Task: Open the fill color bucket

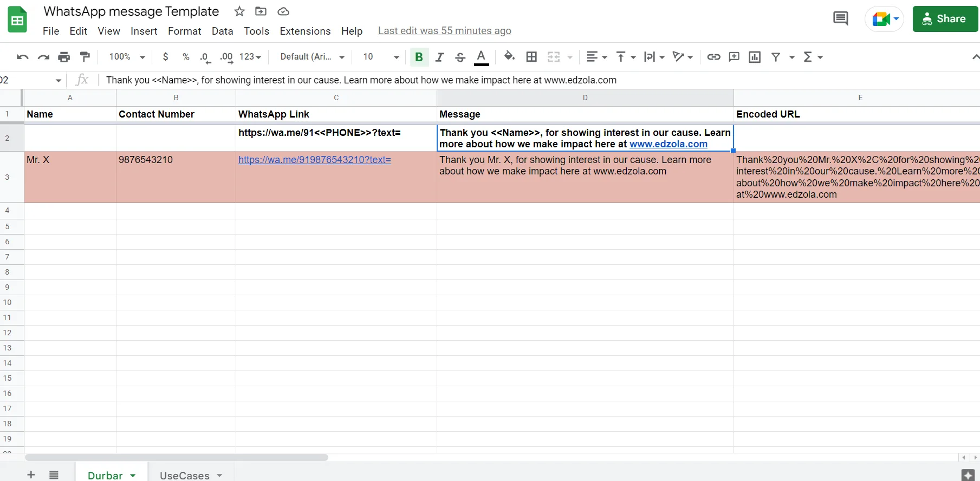Action: tap(509, 56)
